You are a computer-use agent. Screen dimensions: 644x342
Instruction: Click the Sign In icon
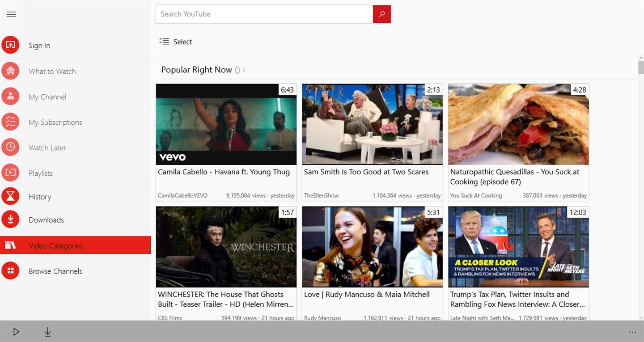click(10, 45)
